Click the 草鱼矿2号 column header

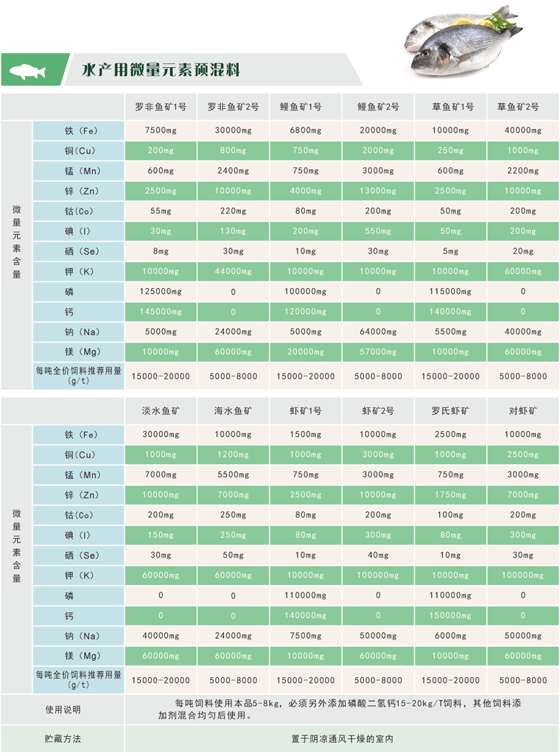coord(522,107)
